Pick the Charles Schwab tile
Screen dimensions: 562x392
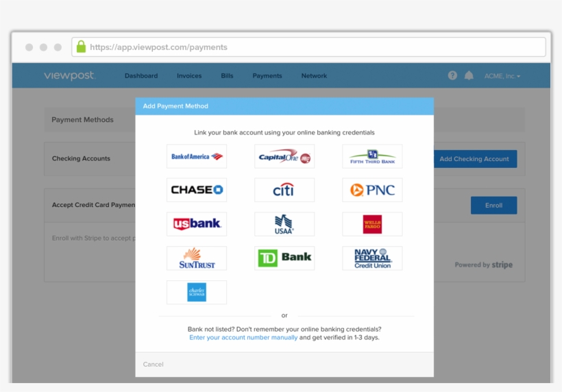click(x=197, y=293)
